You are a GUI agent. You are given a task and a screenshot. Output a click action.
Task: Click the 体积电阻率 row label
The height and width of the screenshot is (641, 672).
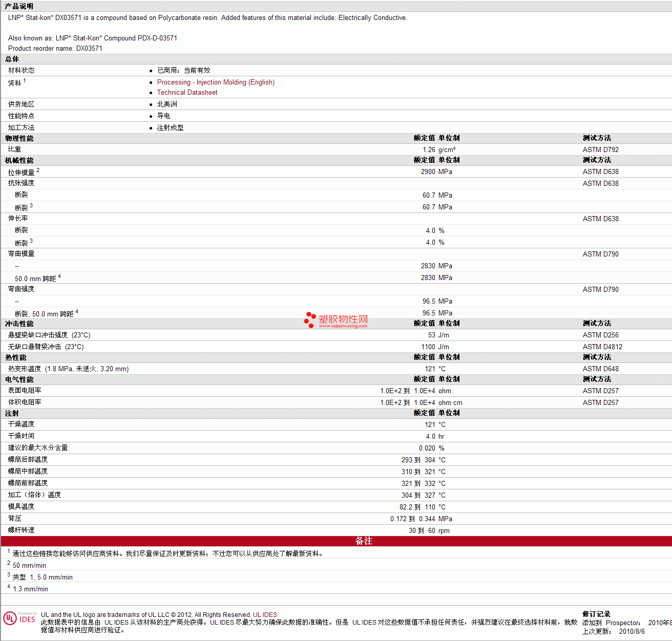pos(25,402)
